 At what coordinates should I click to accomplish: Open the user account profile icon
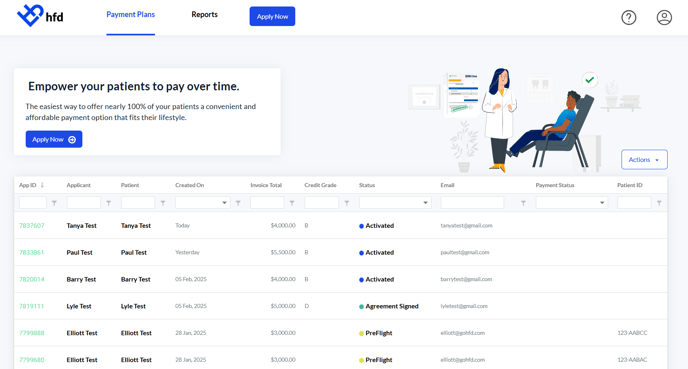[664, 18]
